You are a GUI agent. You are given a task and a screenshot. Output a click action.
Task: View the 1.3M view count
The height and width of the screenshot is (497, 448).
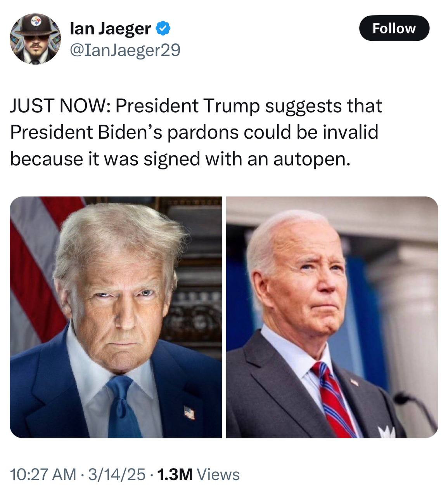tap(175, 474)
